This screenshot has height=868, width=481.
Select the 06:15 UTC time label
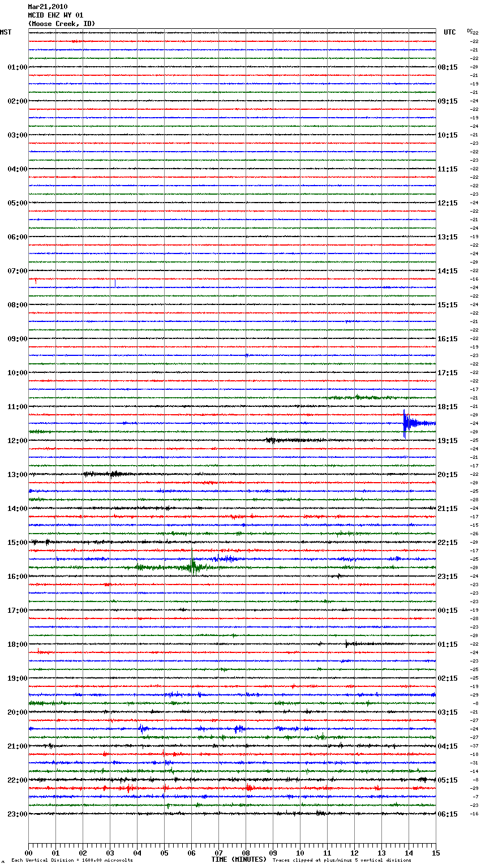pos(448,814)
